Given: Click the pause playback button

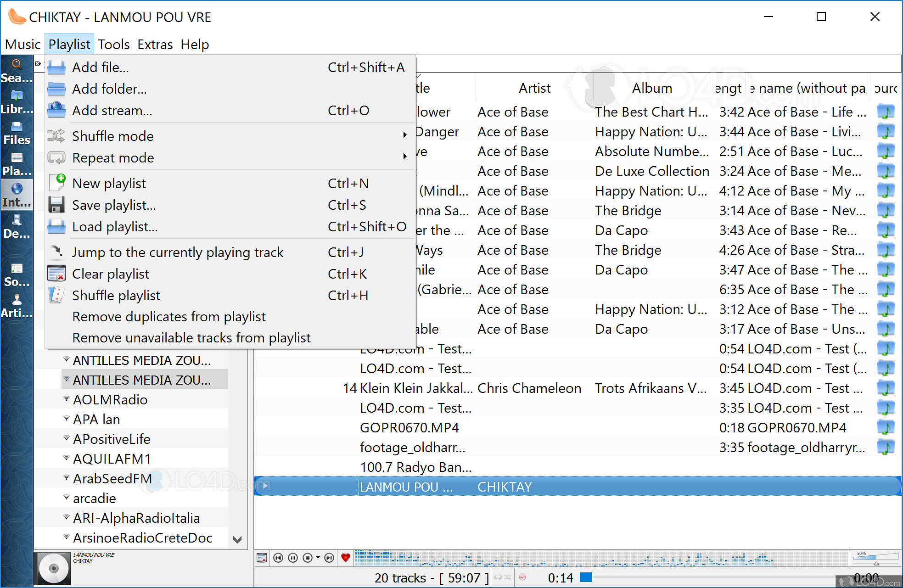Looking at the screenshot, I should 293,558.
